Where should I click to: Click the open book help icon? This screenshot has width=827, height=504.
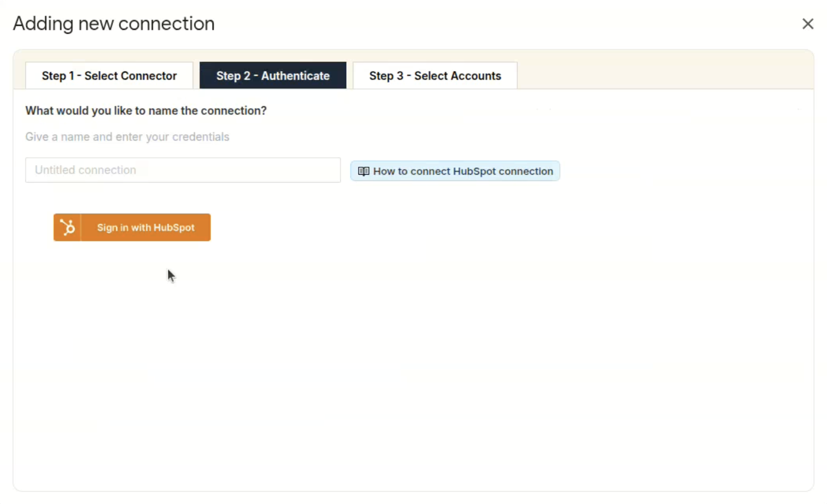click(364, 171)
